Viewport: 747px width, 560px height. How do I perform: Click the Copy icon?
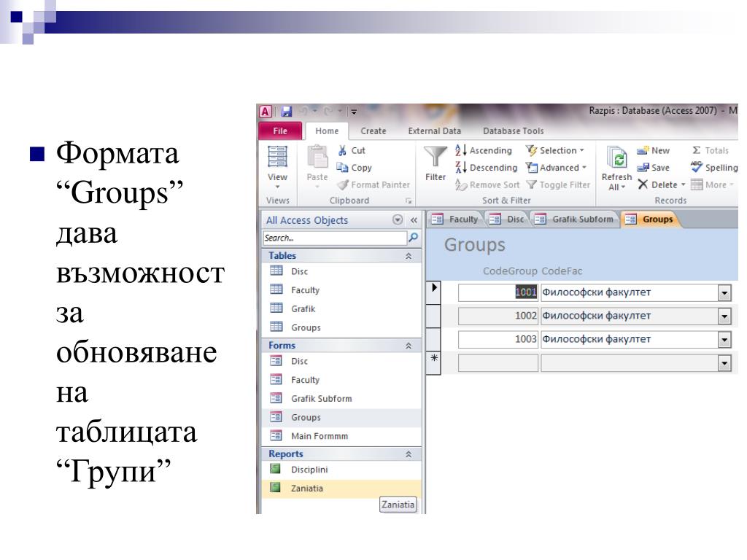[x=342, y=167]
